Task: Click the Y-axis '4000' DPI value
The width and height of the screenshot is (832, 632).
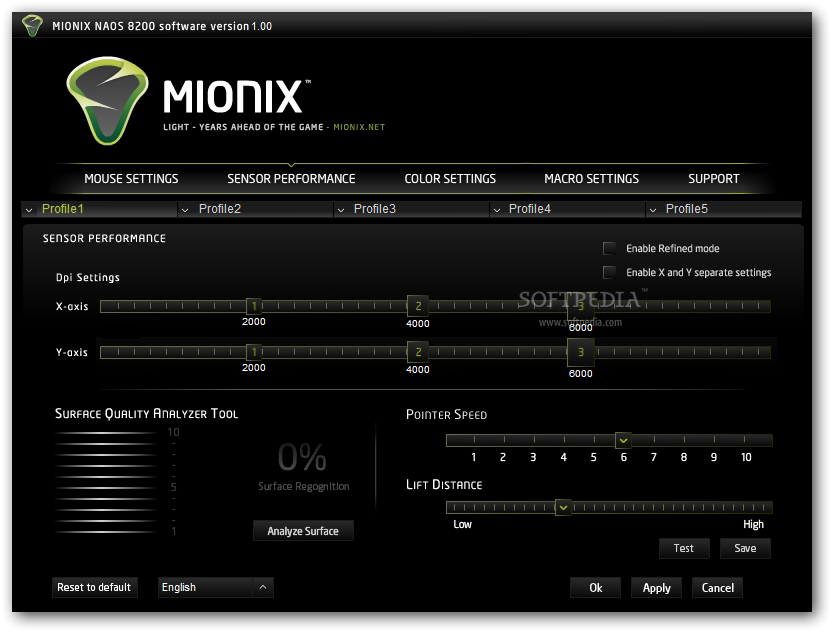Action: (x=418, y=370)
